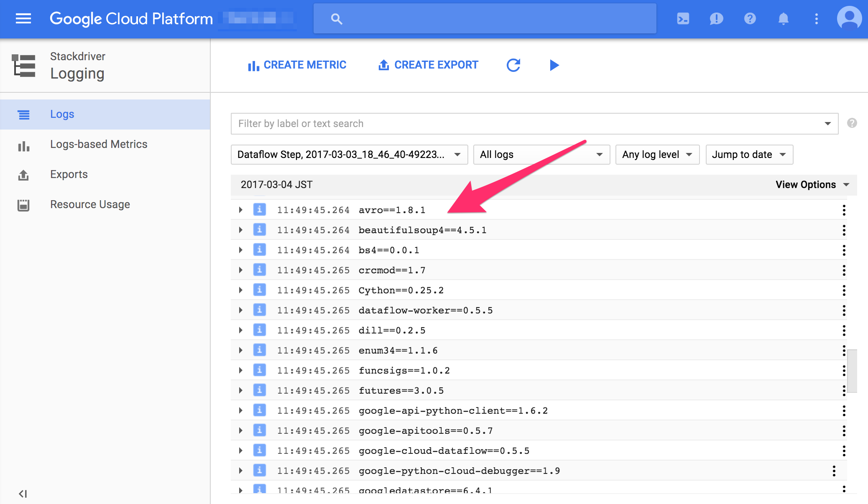Click CREATE EXPORT button

coord(427,65)
